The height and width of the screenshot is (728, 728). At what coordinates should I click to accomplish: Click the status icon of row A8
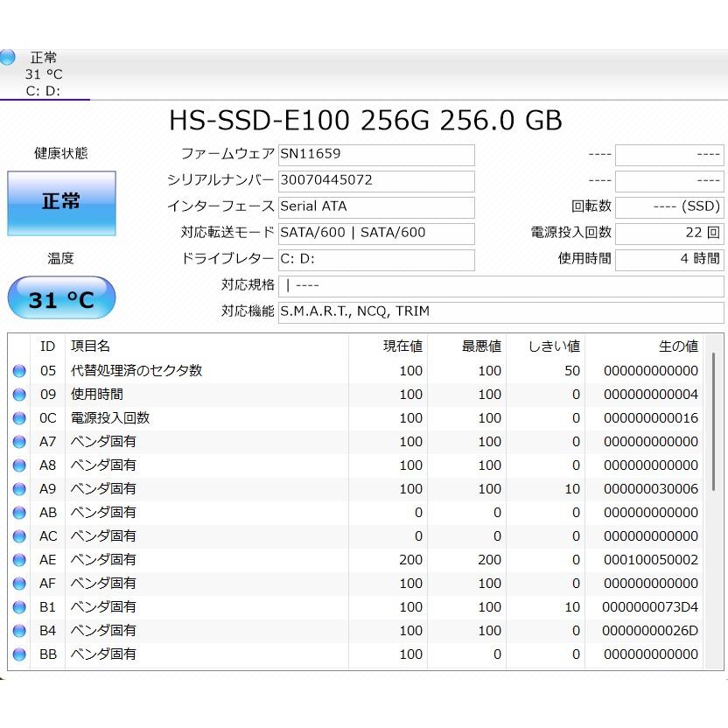[19, 465]
